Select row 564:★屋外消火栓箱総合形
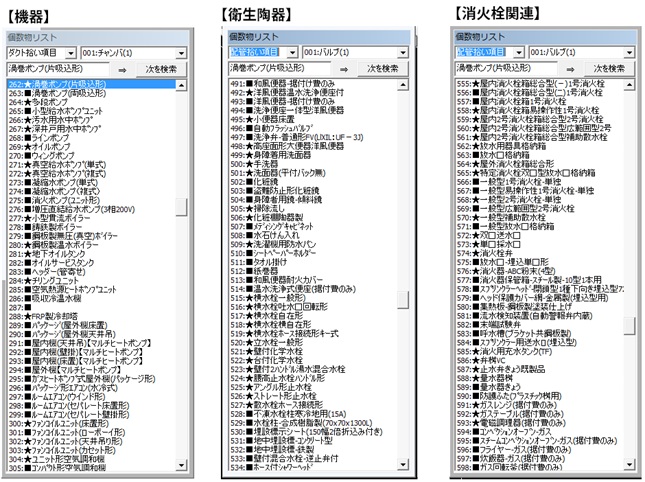 click(x=539, y=164)
